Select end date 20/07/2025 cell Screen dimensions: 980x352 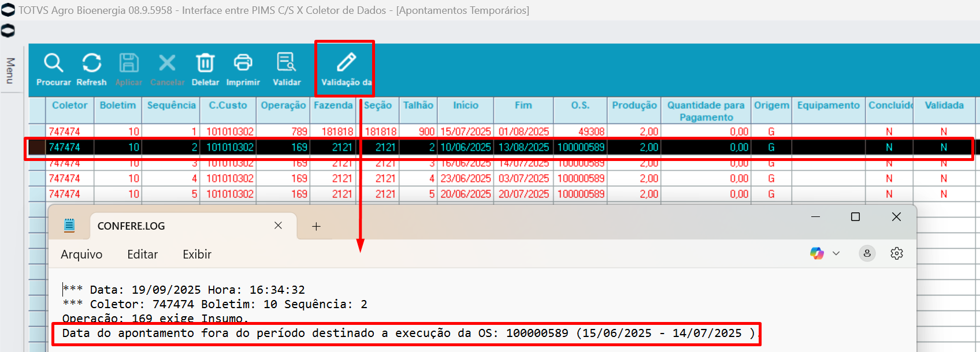[x=524, y=194]
